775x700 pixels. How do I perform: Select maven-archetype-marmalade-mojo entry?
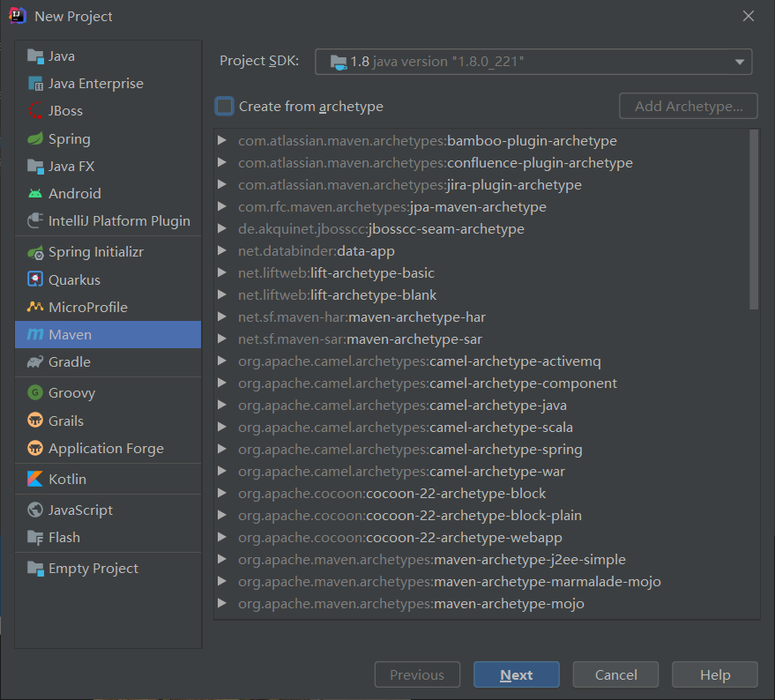point(450,581)
